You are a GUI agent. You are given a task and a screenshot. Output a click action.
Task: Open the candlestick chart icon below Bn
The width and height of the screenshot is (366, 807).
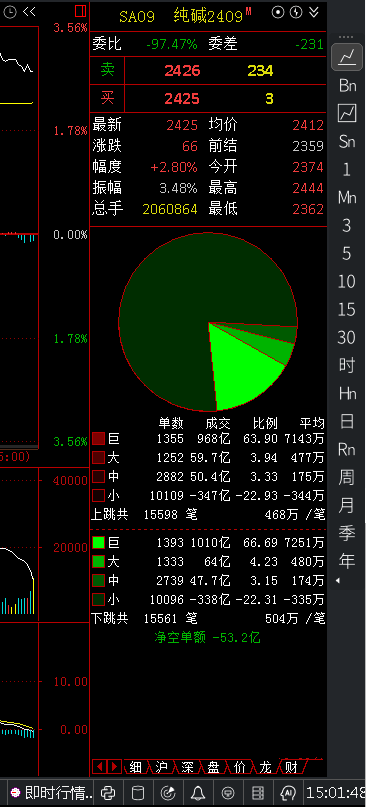click(x=347, y=113)
